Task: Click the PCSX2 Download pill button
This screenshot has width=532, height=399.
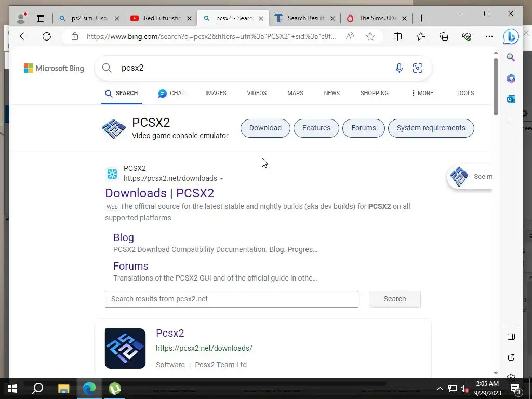Action: [265, 128]
